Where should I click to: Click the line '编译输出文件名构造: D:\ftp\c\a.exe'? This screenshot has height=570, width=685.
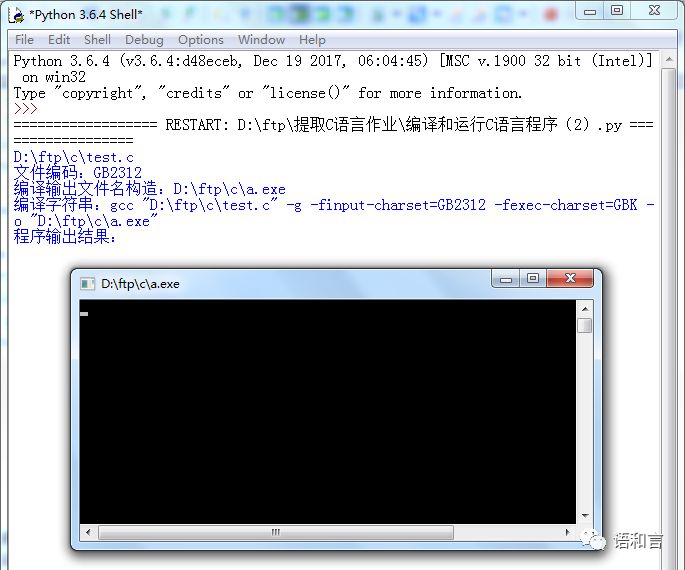coord(149,189)
